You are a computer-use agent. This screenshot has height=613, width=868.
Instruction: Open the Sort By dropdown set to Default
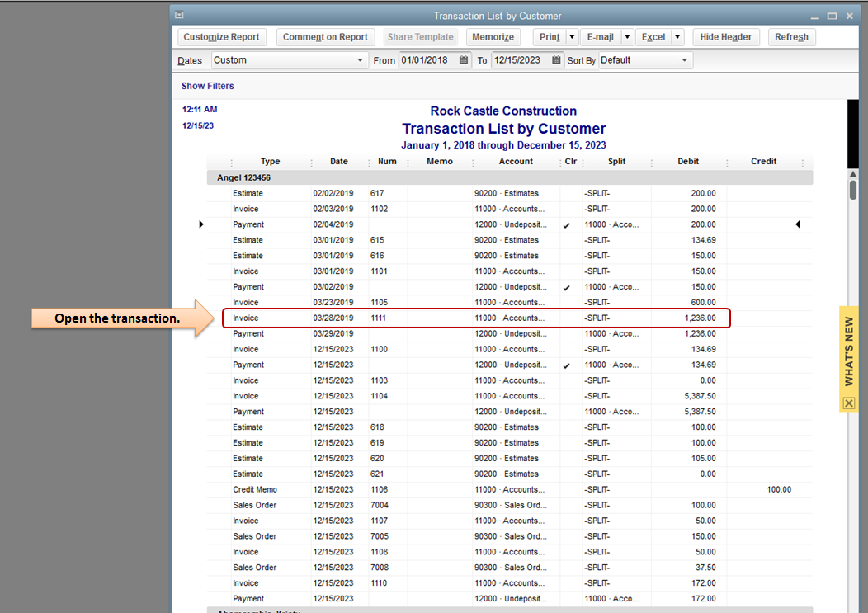coord(645,60)
